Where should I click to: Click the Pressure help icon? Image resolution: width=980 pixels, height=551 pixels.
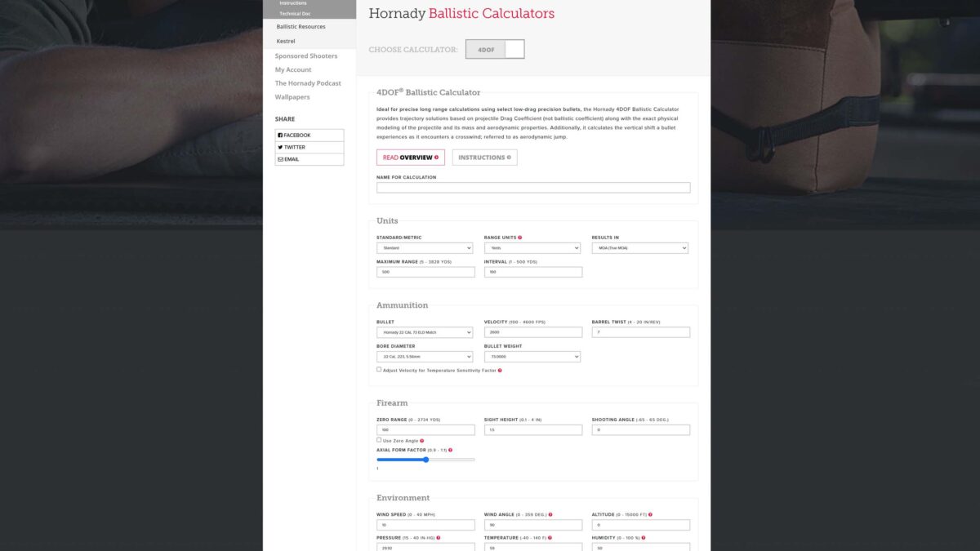pyautogui.click(x=437, y=538)
